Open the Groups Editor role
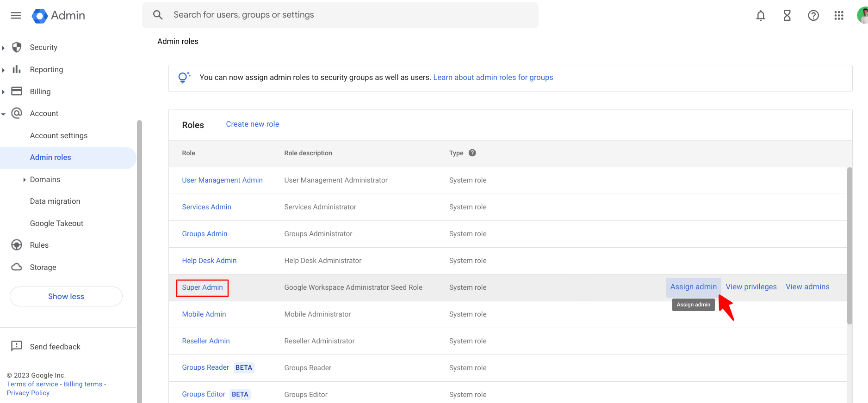Screen dimensions: 868x403 click(204, 394)
